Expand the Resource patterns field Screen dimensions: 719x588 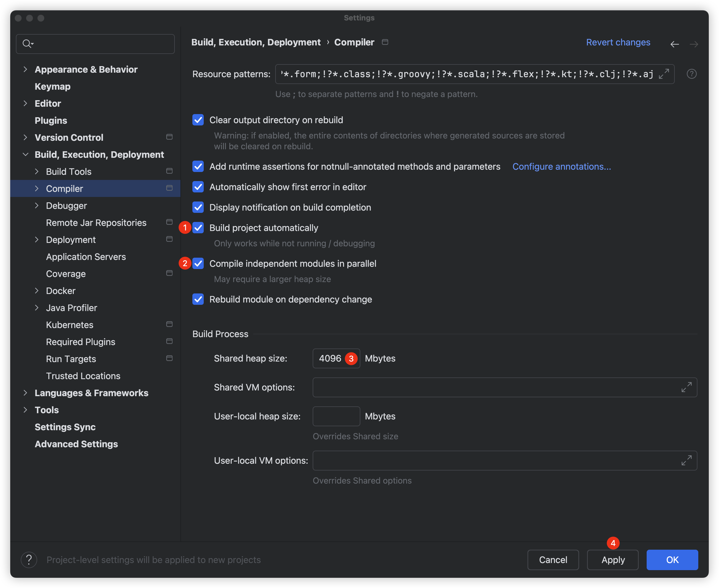pos(664,74)
